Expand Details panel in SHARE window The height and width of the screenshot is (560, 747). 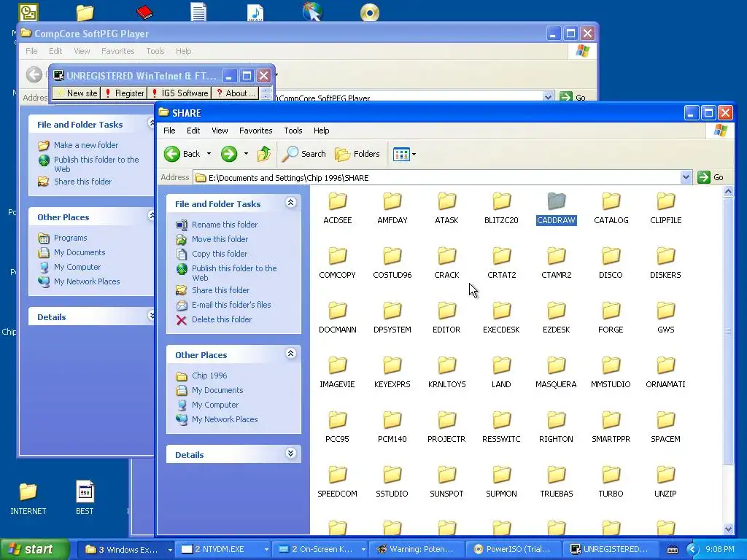290,454
